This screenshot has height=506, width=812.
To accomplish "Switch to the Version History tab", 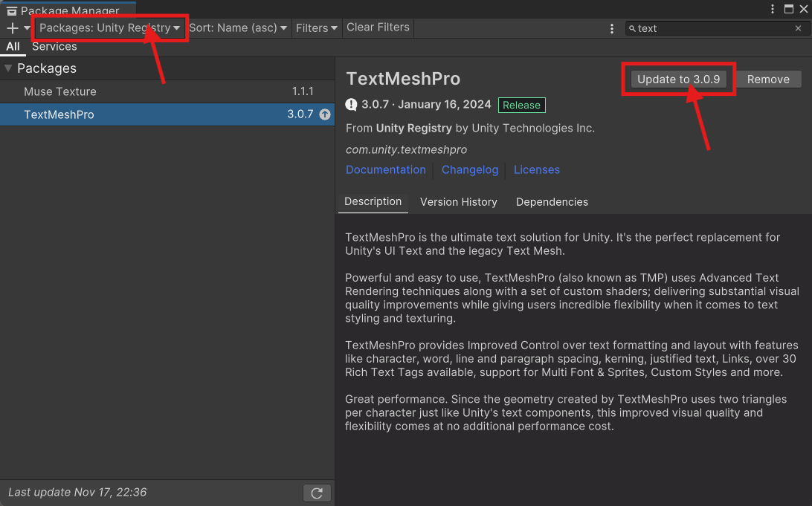I will pos(458,202).
